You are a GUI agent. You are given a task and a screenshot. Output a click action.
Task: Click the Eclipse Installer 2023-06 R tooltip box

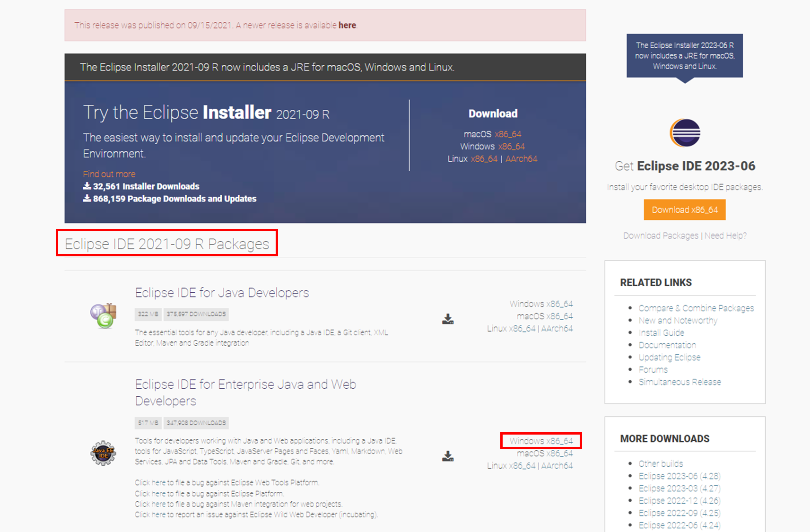click(x=685, y=56)
